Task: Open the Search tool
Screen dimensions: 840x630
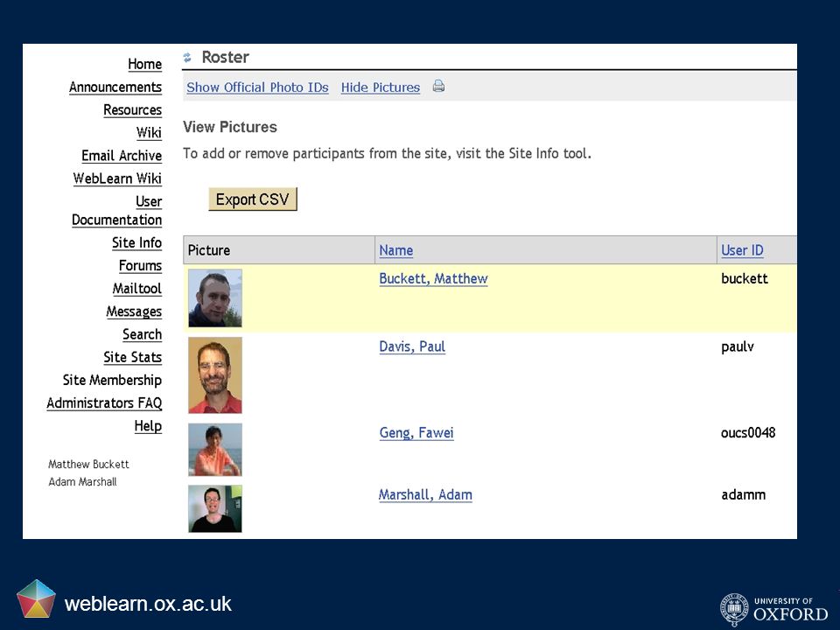Action: [x=142, y=334]
